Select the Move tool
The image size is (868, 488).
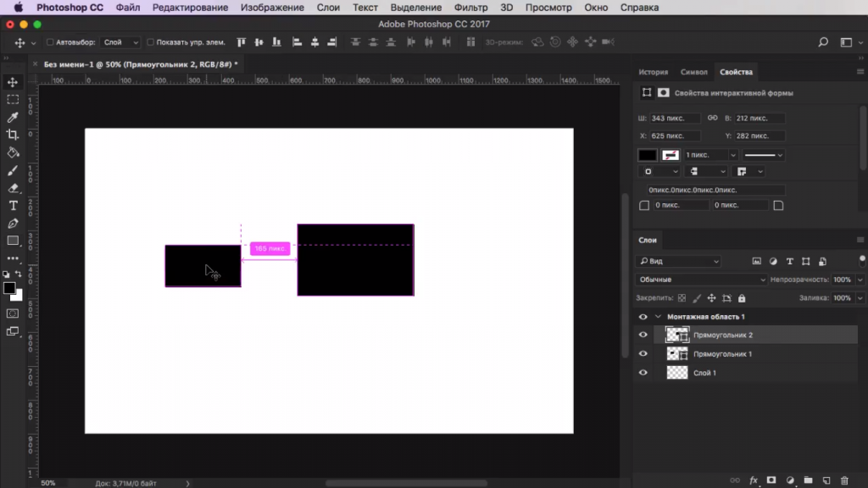click(13, 82)
